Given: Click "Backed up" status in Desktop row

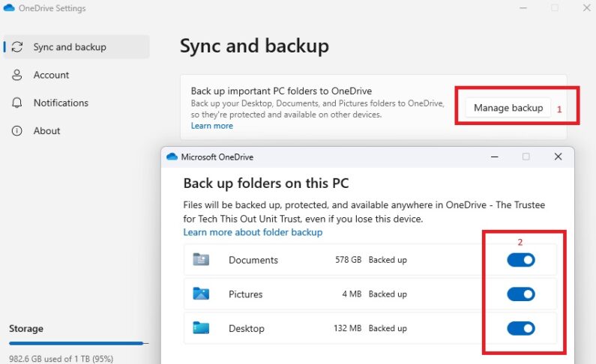Looking at the screenshot, I should click(x=388, y=328).
